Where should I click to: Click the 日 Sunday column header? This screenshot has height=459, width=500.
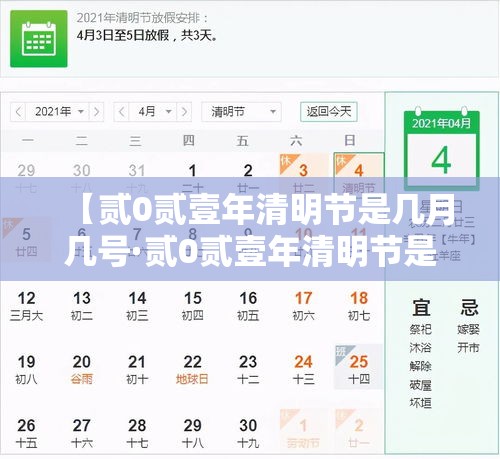pos(350,141)
